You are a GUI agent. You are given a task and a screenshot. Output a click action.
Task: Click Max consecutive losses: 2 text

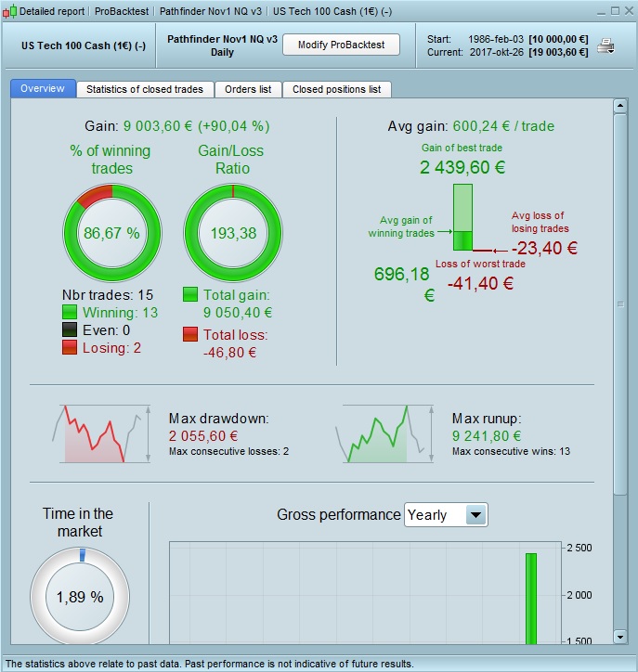228,451
